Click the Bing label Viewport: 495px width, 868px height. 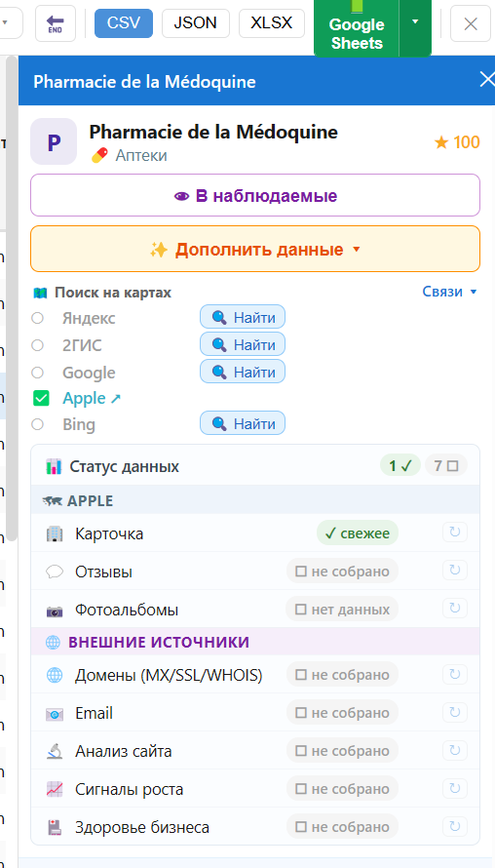pyautogui.click(x=79, y=424)
